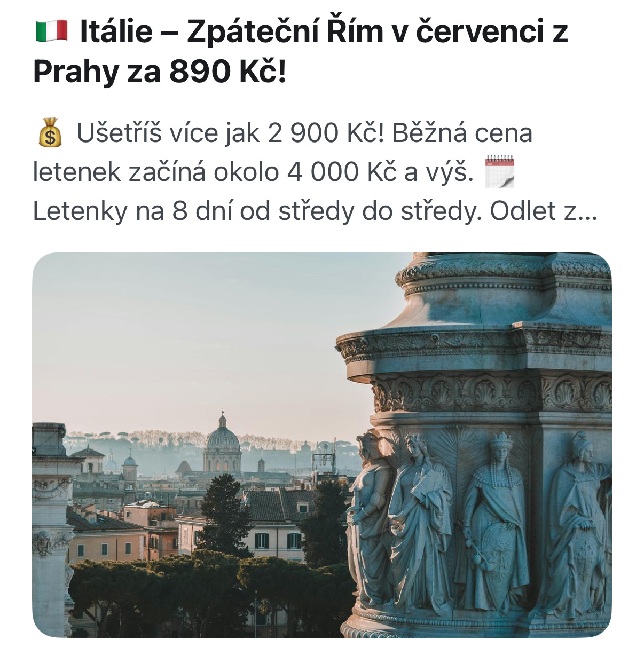Click 'Prahy za' on the headline's second line

click(98, 72)
